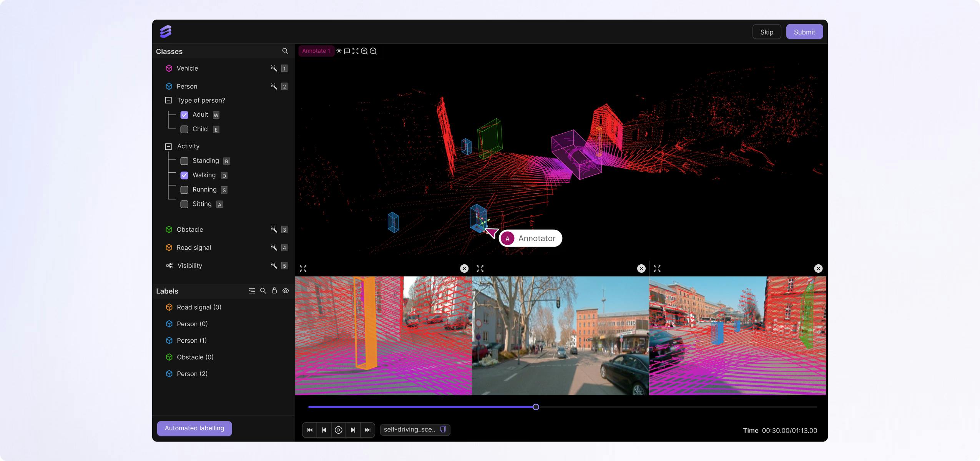This screenshot has width=980, height=461.
Task: Click the lock icon in the Labels panel
Action: pyautogui.click(x=274, y=291)
